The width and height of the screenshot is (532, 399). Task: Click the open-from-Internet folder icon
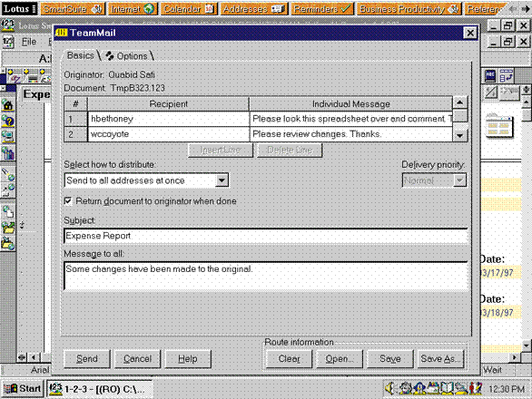pyautogui.click(x=7, y=227)
